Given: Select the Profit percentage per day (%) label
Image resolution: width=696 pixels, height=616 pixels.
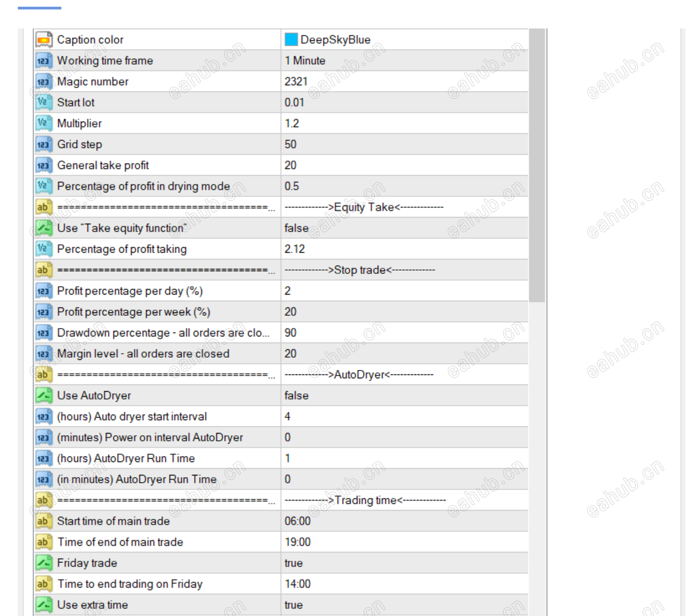Looking at the screenshot, I should [130, 291].
